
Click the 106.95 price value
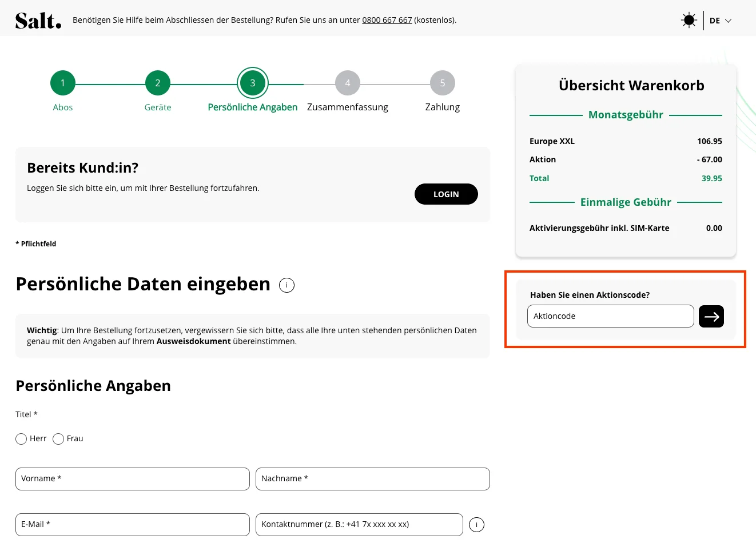click(710, 141)
